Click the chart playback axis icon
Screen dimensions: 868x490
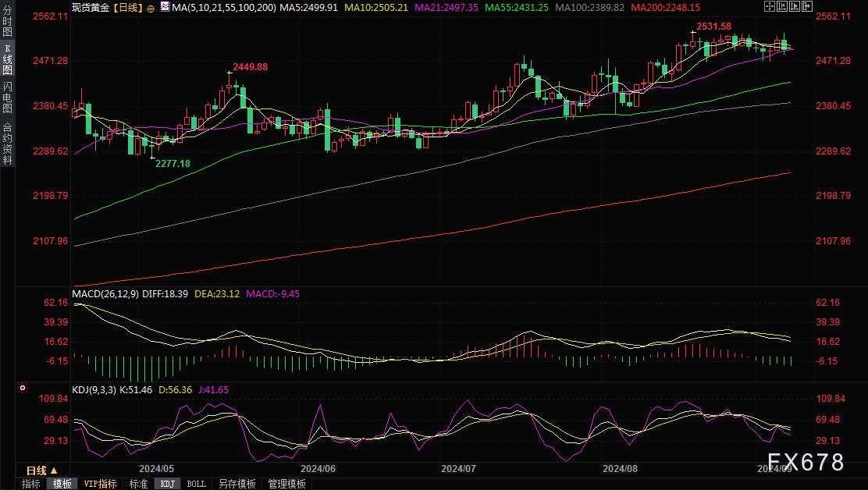point(795,7)
